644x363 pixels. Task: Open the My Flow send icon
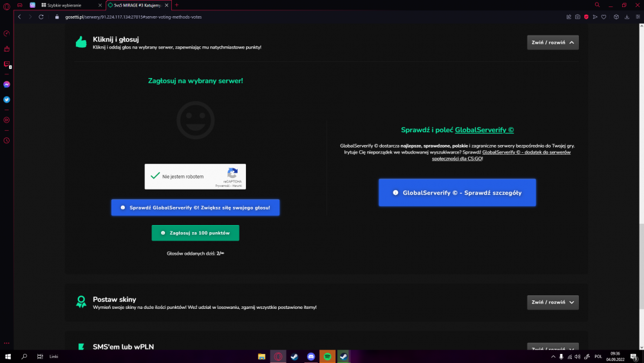(594, 17)
